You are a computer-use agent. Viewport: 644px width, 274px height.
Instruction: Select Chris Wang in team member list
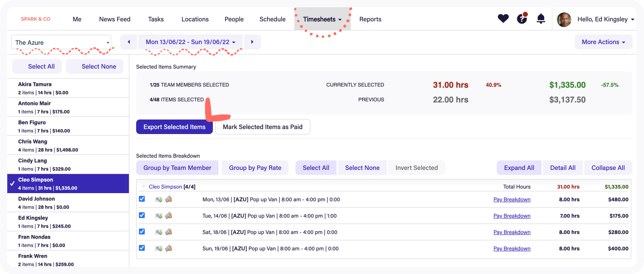tap(68, 145)
